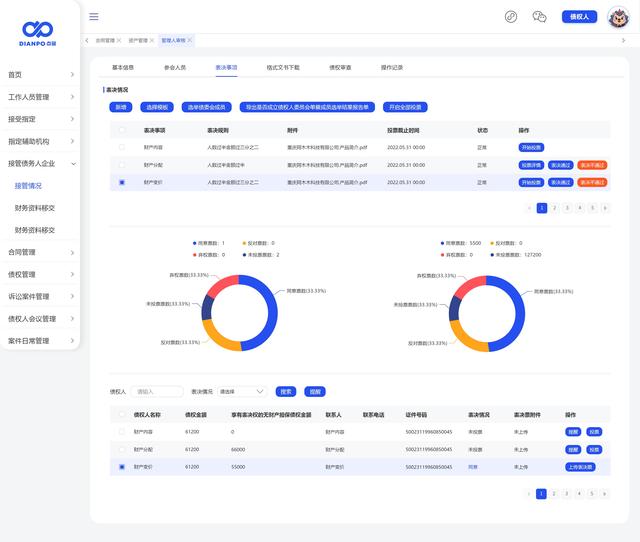
Task: Click the 搜索 button
Action: tap(286, 392)
